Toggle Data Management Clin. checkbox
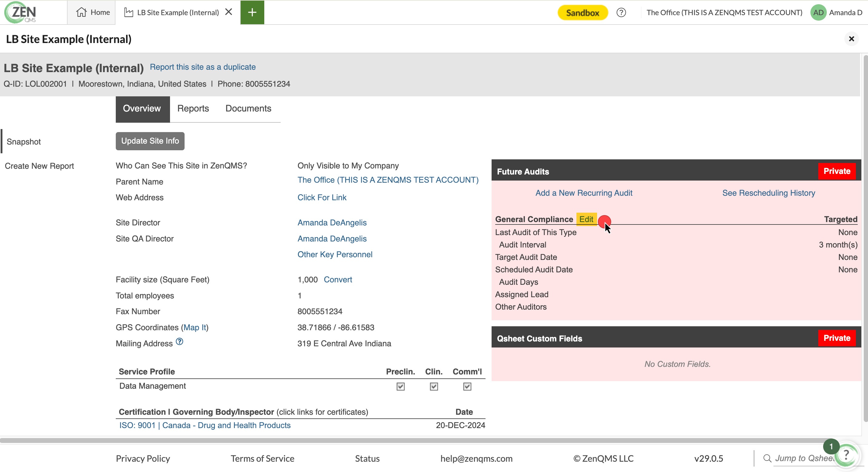 click(x=434, y=387)
